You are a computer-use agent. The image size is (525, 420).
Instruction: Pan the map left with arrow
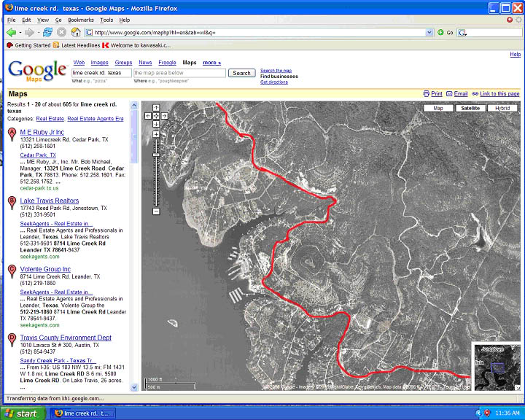148,116
